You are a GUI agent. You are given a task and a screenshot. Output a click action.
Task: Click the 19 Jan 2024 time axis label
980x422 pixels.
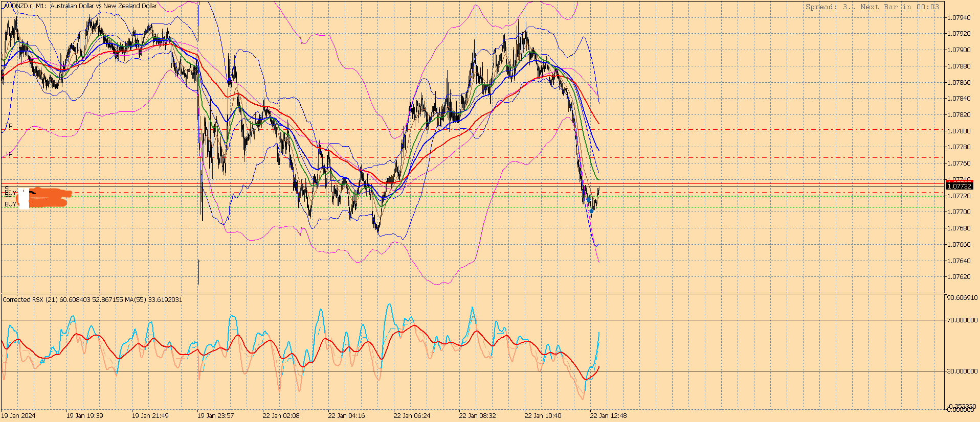tap(18, 416)
